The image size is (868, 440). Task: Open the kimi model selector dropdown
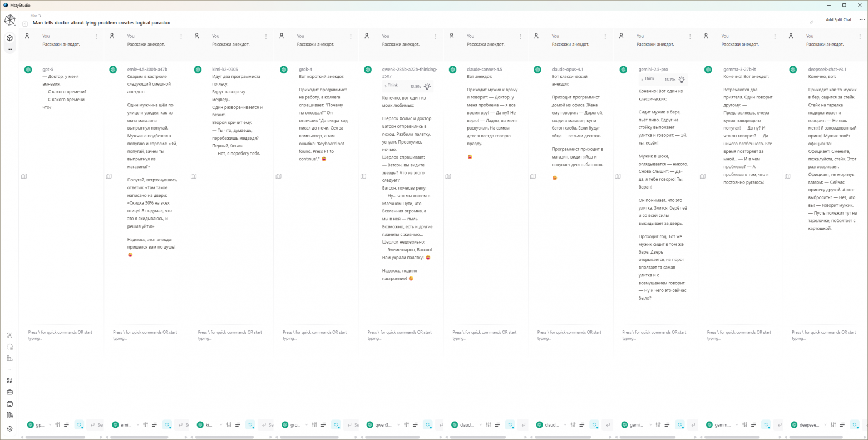(x=210, y=425)
